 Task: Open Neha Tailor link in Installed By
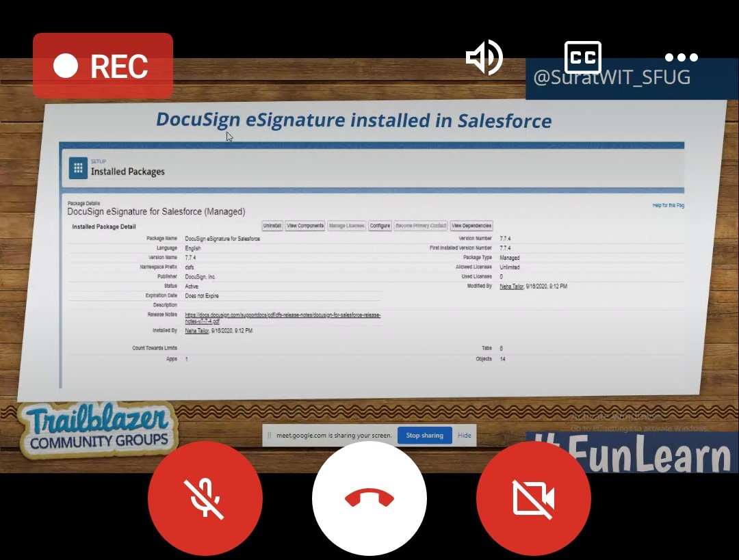pyautogui.click(x=197, y=331)
